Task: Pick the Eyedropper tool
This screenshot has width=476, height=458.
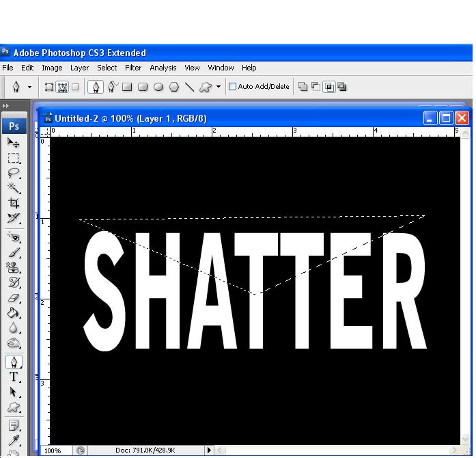Action: pyautogui.click(x=13, y=440)
